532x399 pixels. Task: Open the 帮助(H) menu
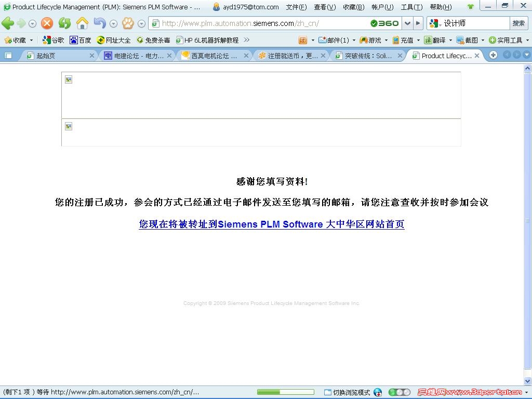point(441,7)
